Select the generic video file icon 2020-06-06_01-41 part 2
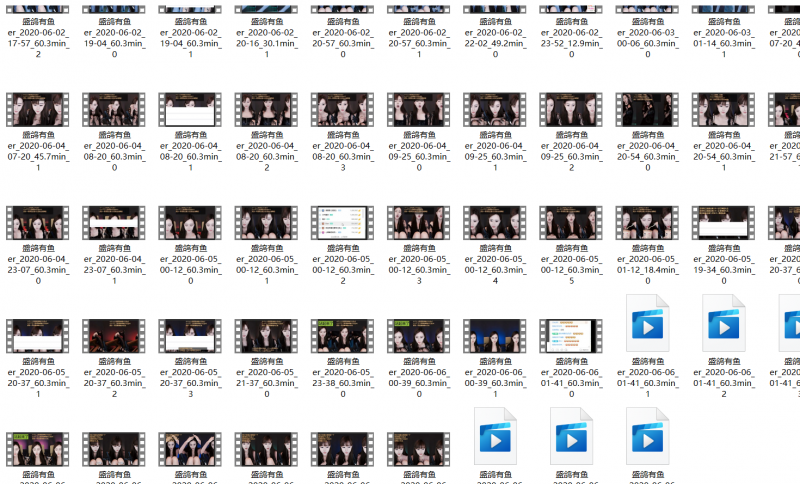This screenshot has width=800, height=484. click(723, 321)
